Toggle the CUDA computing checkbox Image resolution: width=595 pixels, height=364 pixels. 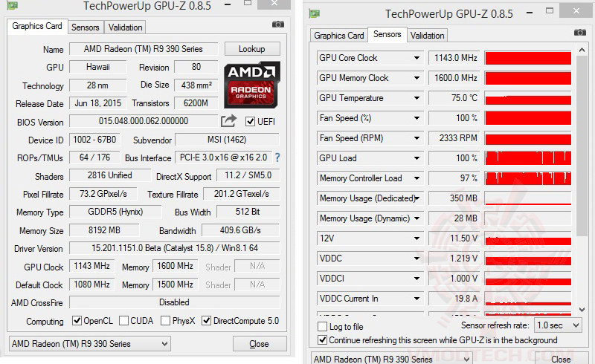click(x=123, y=321)
